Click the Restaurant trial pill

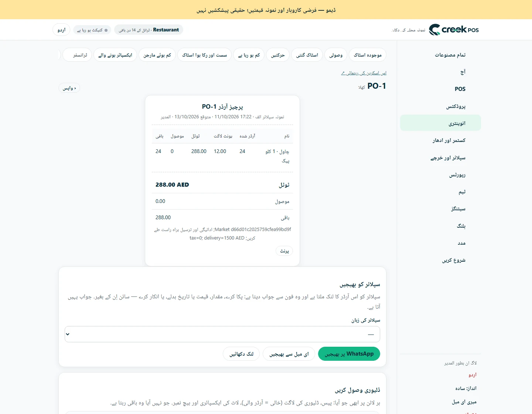[149, 30]
